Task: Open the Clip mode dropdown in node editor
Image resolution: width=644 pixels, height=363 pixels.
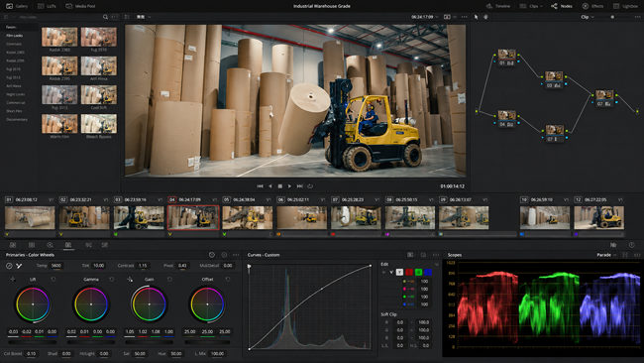Action: 588,17
